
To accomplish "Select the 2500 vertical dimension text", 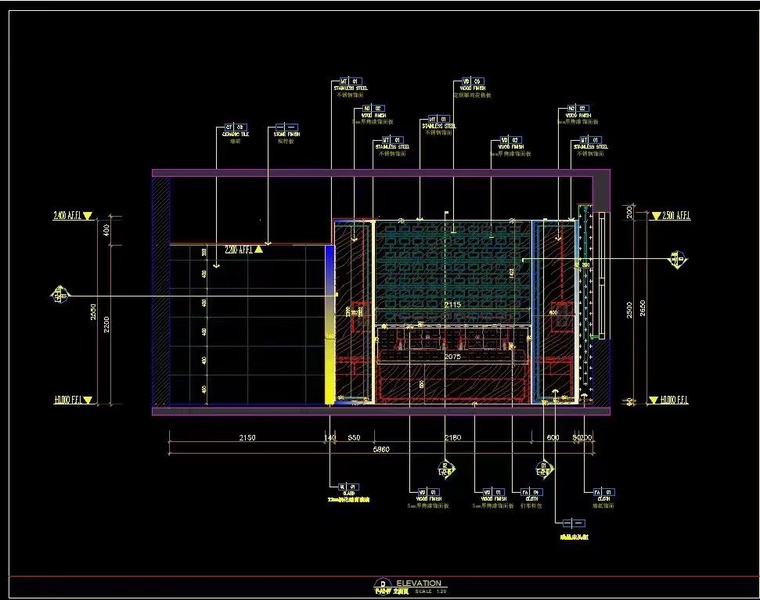I will click(629, 310).
